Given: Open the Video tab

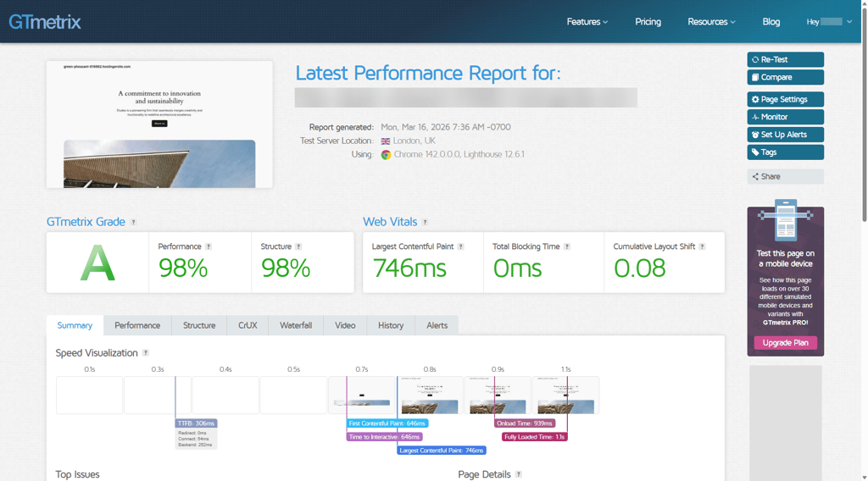Looking at the screenshot, I should tap(345, 326).
